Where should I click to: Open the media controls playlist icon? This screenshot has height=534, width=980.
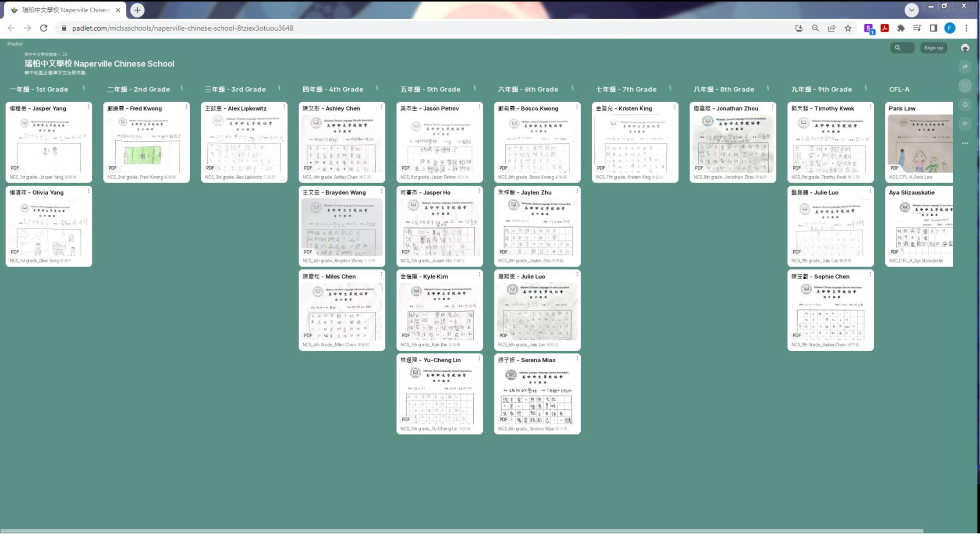[x=917, y=28]
